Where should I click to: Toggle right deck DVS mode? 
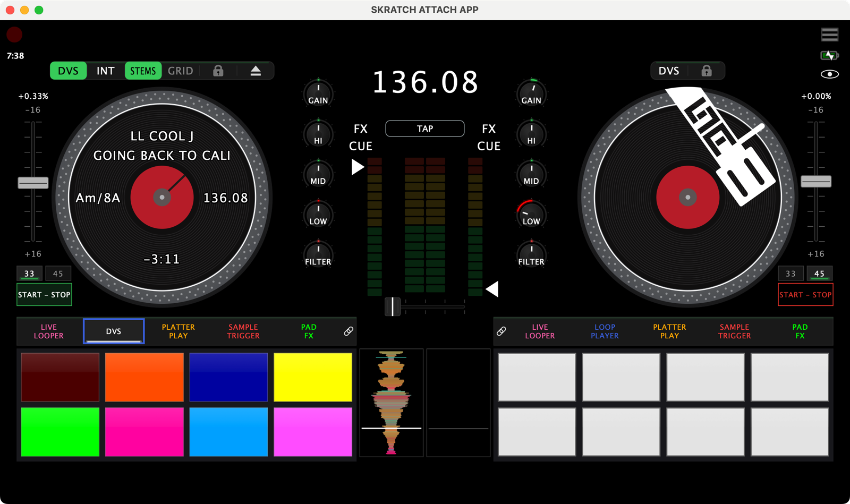669,71
